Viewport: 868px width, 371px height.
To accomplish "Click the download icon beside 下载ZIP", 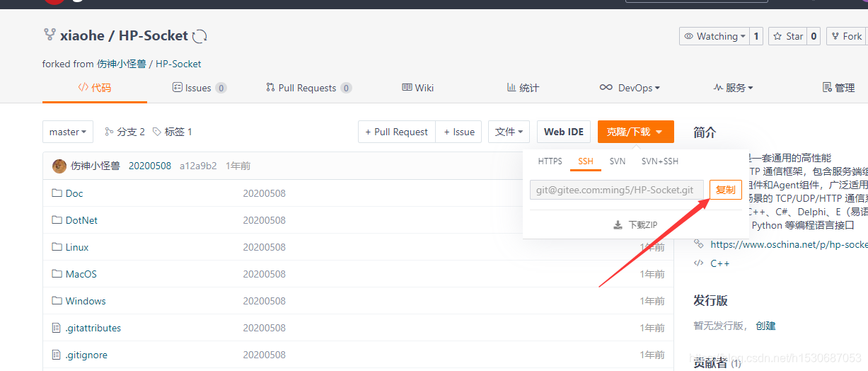I will [x=618, y=225].
